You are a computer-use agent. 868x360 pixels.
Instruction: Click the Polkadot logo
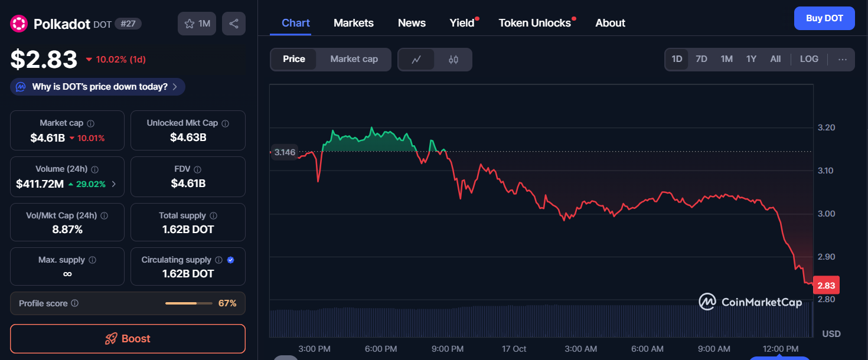pos(19,23)
